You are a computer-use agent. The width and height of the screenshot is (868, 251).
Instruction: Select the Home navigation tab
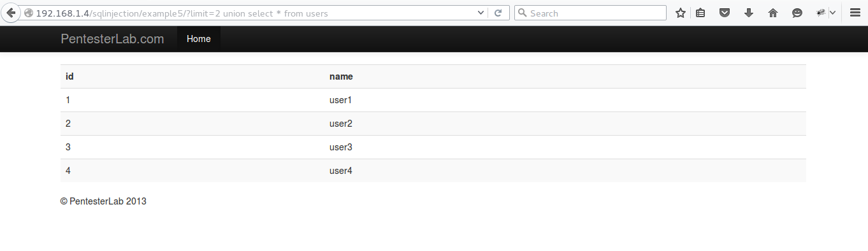click(x=199, y=39)
